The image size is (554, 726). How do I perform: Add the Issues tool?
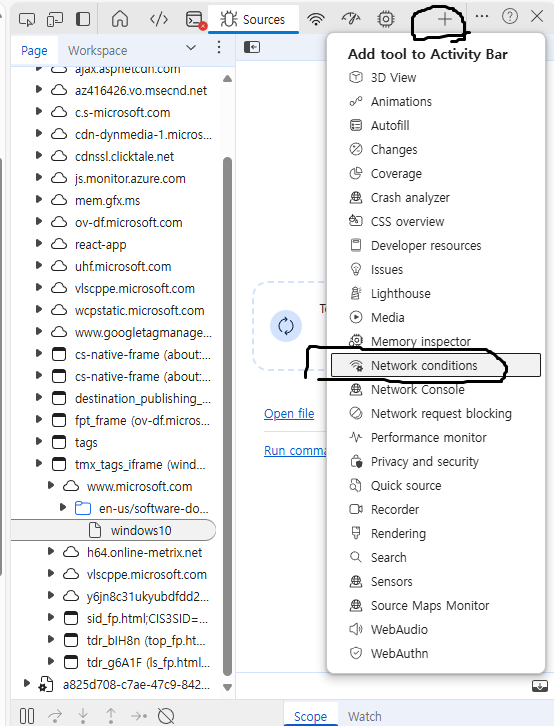[x=436, y=269]
